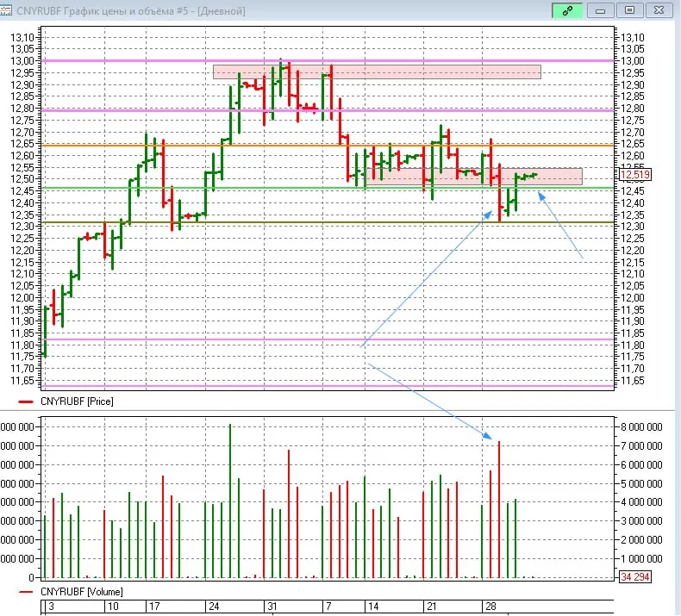This screenshot has height=616, width=681.
Task: Click the green chart link icon button
Action: 566,11
